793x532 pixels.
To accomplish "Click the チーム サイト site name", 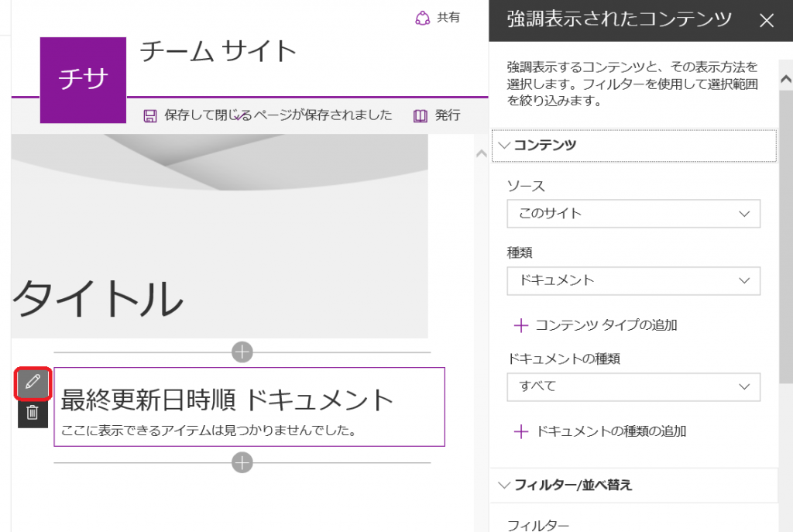I will pyautogui.click(x=218, y=53).
